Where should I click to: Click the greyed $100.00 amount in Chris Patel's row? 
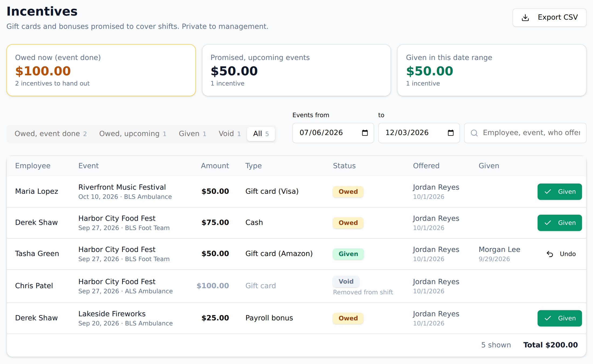[213, 286]
